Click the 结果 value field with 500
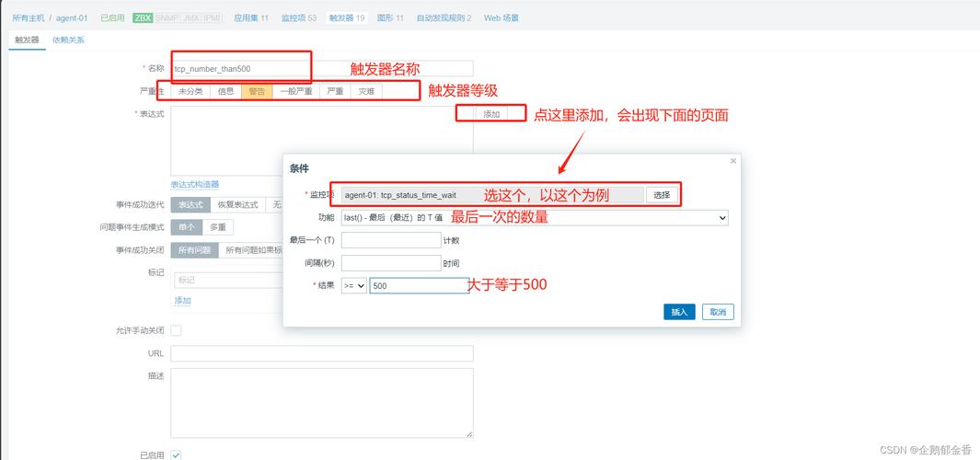This screenshot has width=980, height=460. click(420, 285)
